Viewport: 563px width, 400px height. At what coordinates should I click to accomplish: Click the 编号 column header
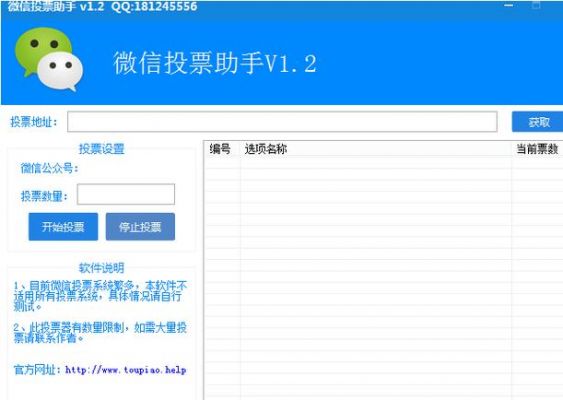pyautogui.click(x=220, y=149)
